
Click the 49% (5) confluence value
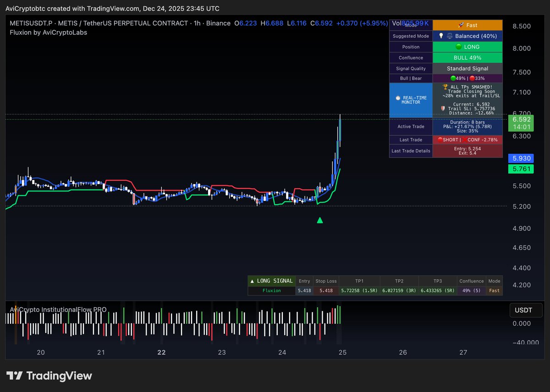(472, 290)
